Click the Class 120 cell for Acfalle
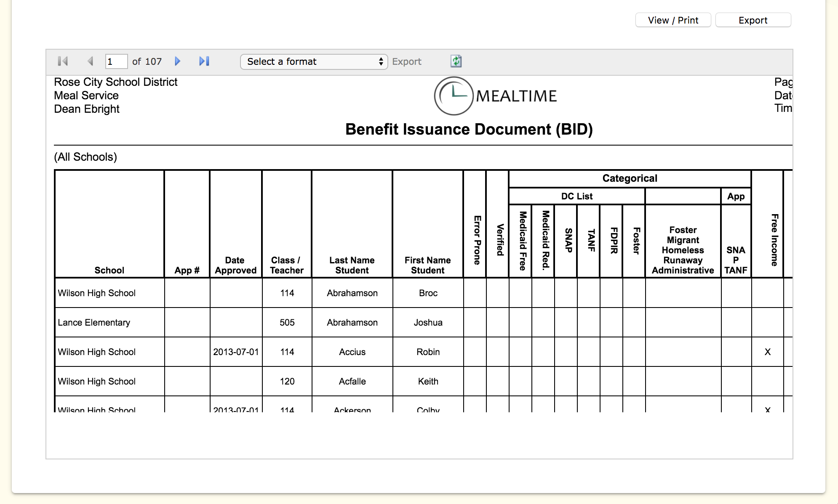Image resolution: width=838 pixels, height=504 pixels. click(287, 381)
